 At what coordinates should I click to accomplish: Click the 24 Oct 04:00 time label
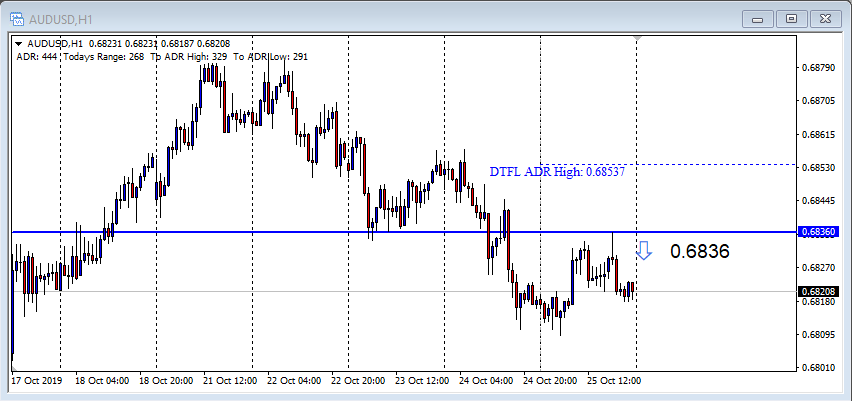pyautogui.click(x=486, y=381)
